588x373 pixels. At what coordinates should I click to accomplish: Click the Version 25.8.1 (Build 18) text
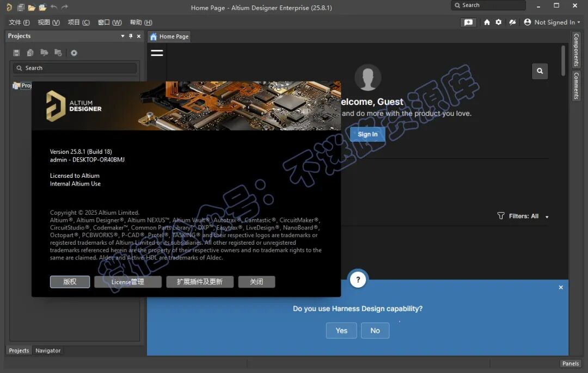coord(81,152)
